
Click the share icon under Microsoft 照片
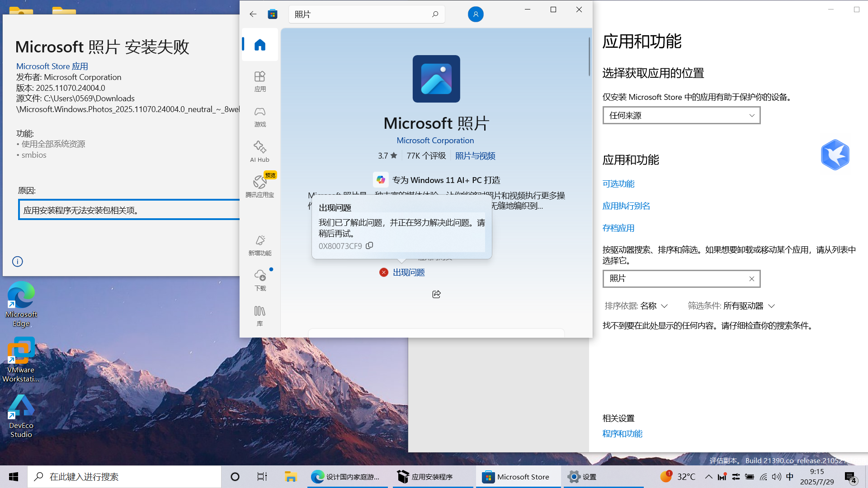436,294
